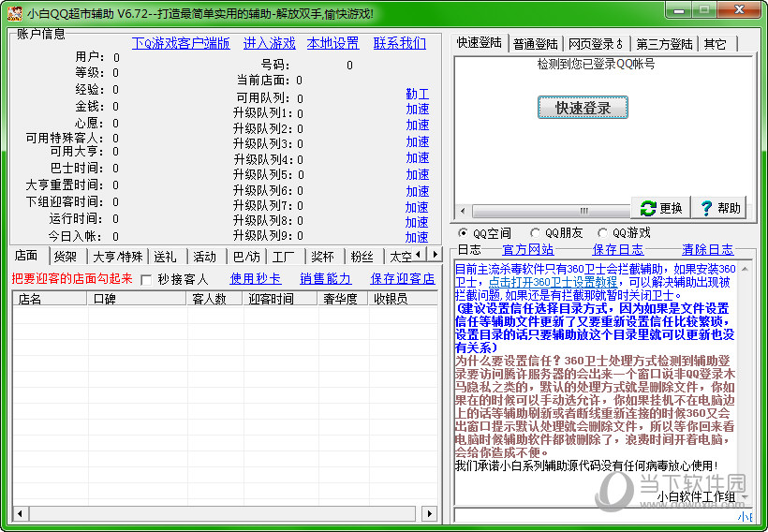Image resolution: width=768 pixels, height=532 pixels.
Task: Switch to the 活动 tab
Action: tap(205, 257)
